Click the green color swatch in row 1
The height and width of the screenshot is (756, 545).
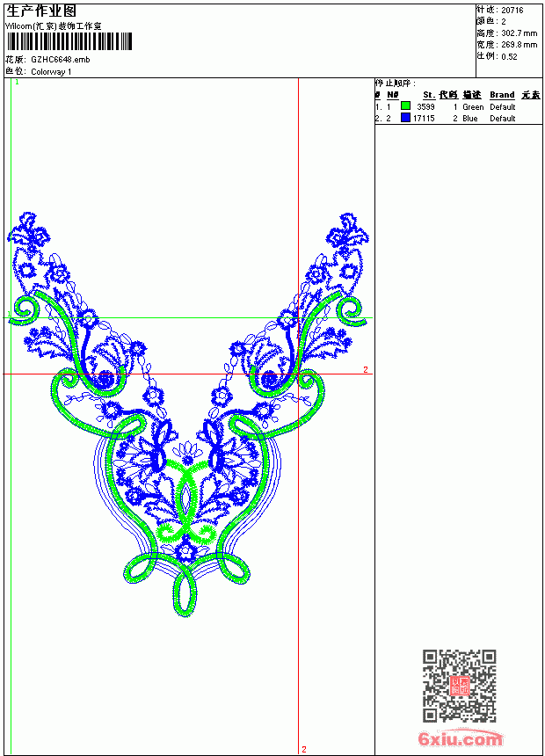[405, 106]
